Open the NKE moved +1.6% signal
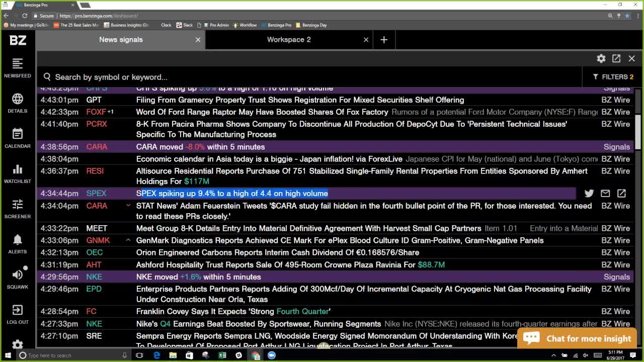This screenshot has width=644, height=362. pos(199,277)
